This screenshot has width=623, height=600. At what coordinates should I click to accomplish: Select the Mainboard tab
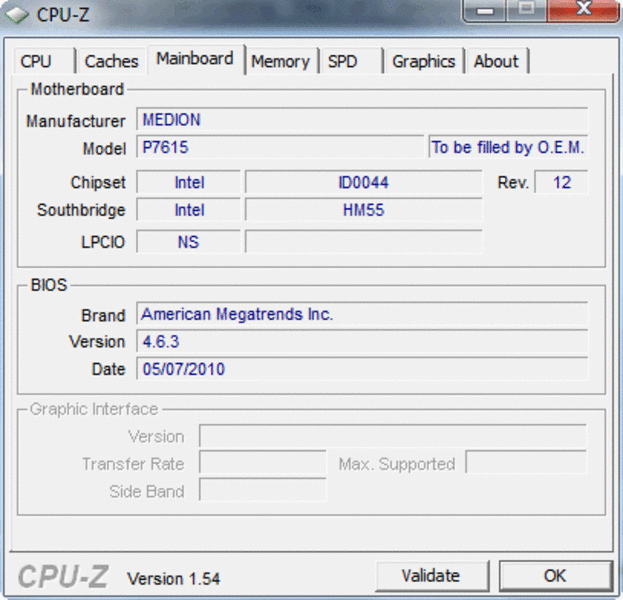195,59
